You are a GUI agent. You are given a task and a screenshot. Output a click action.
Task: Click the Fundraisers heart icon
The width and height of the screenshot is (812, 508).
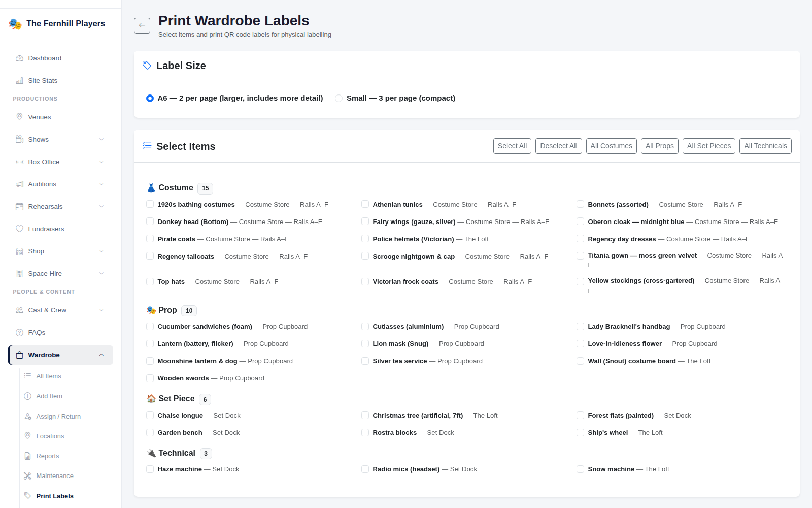point(19,229)
